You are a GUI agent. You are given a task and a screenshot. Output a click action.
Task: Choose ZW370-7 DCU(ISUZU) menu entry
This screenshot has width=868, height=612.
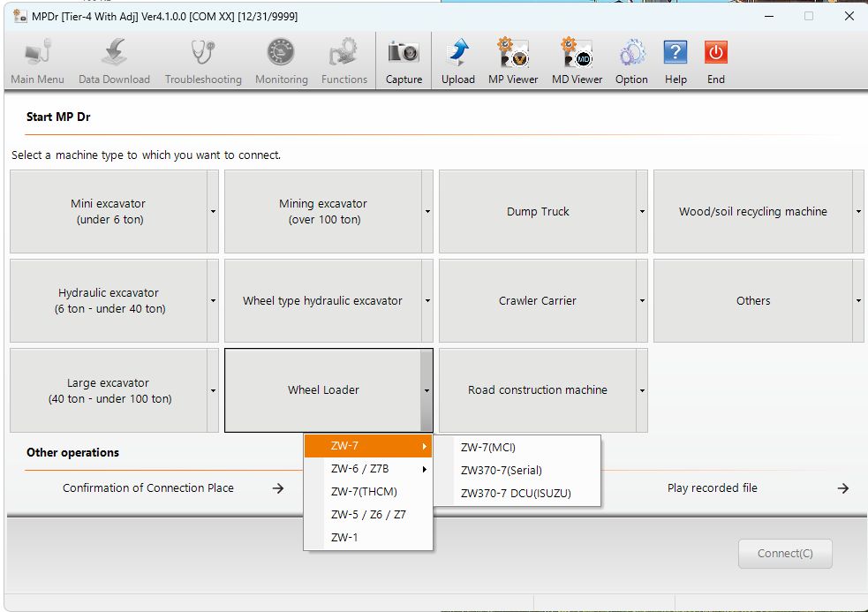click(517, 493)
